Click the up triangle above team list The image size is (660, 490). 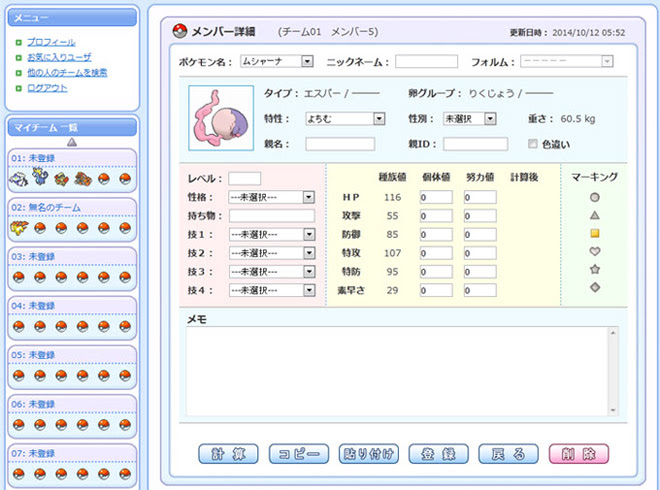coord(72,142)
